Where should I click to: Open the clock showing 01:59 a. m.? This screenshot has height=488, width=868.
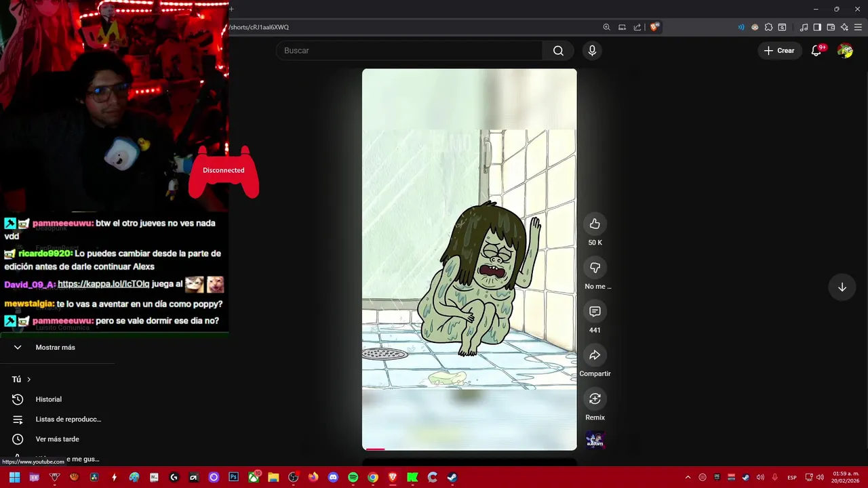846,477
